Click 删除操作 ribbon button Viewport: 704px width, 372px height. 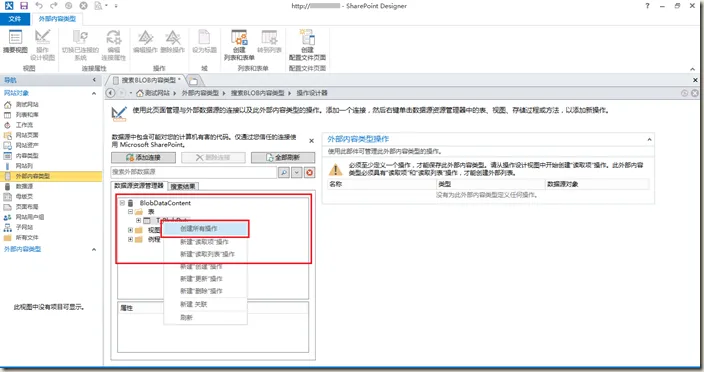coord(172,42)
